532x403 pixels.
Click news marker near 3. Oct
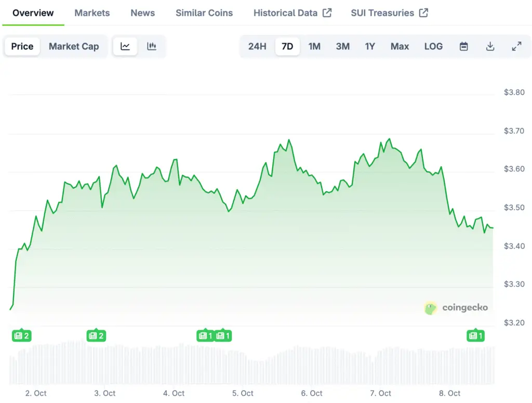point(96,336)
